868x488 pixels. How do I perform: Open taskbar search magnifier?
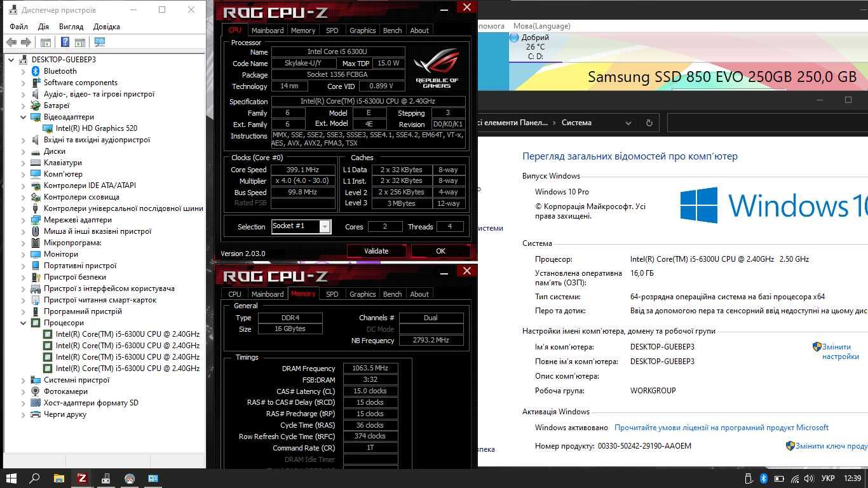coord(35,478)
